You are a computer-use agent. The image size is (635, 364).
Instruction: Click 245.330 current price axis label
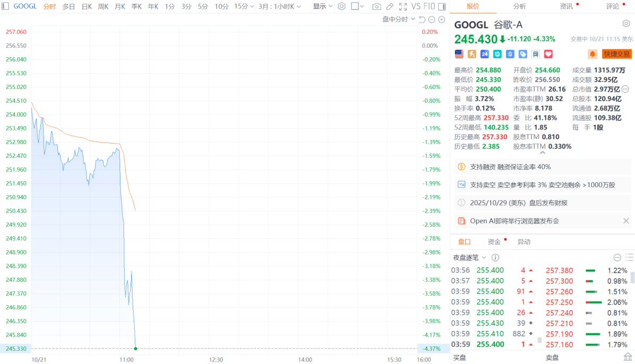16,348
